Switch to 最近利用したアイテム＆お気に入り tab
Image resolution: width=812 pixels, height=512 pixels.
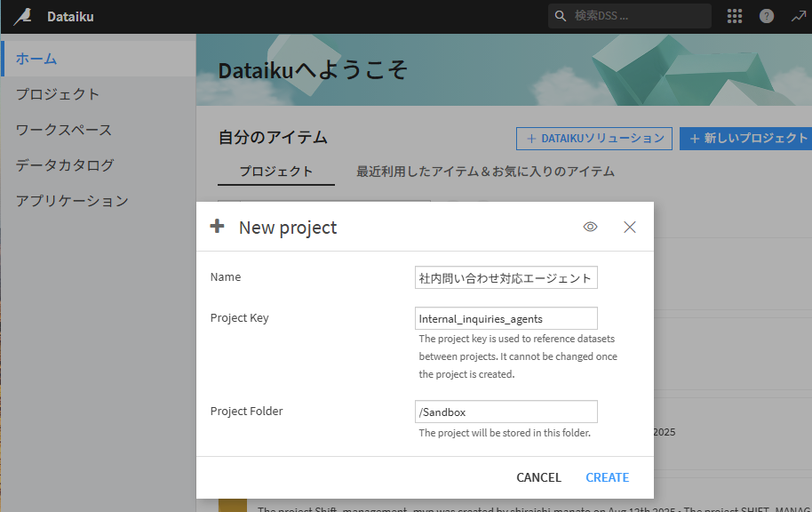(x=485, y=172)
